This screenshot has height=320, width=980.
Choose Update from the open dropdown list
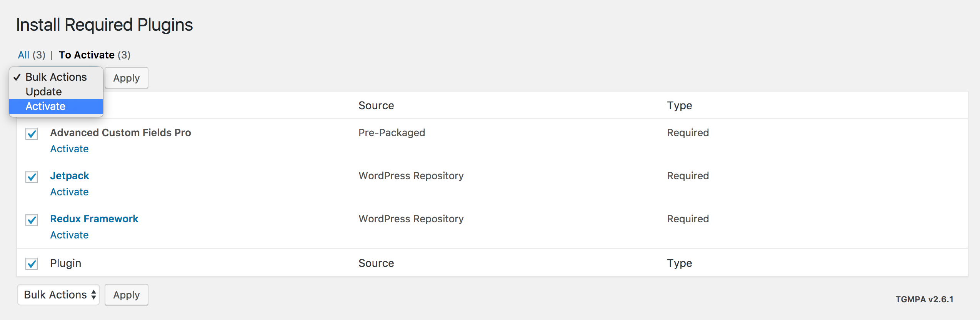click(x=56, y=92)
